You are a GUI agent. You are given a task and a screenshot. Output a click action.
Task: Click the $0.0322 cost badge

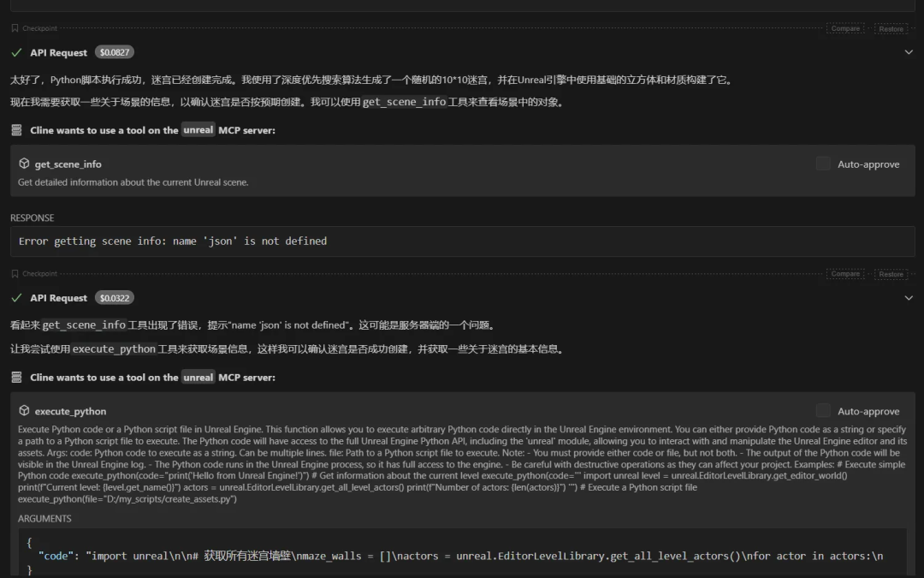pyautogui.click(x=115, y=298)
